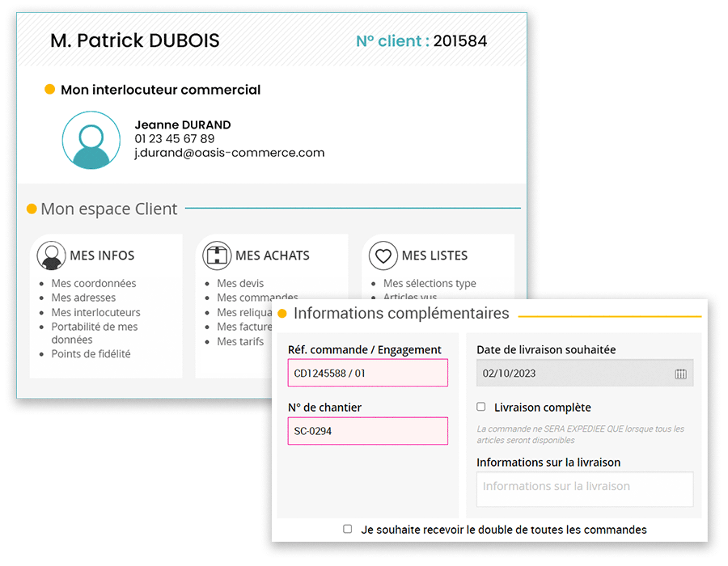The width and height of the screenshot is (728, 566).
Task: Click the MES LISTES heading
Action: 434,256
